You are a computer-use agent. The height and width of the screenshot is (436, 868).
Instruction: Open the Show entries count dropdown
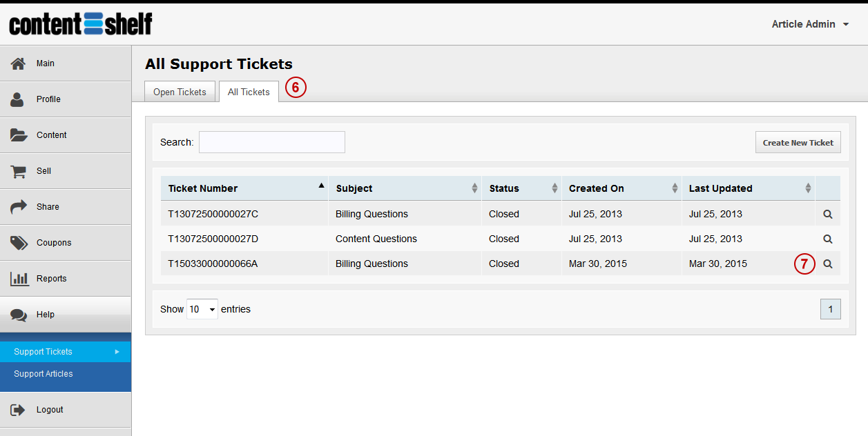(202, 309)
